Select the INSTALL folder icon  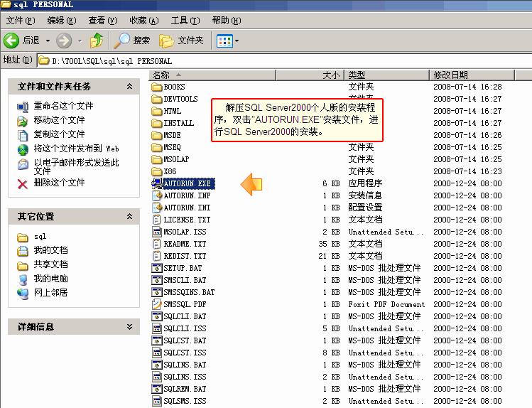[157, 123]
